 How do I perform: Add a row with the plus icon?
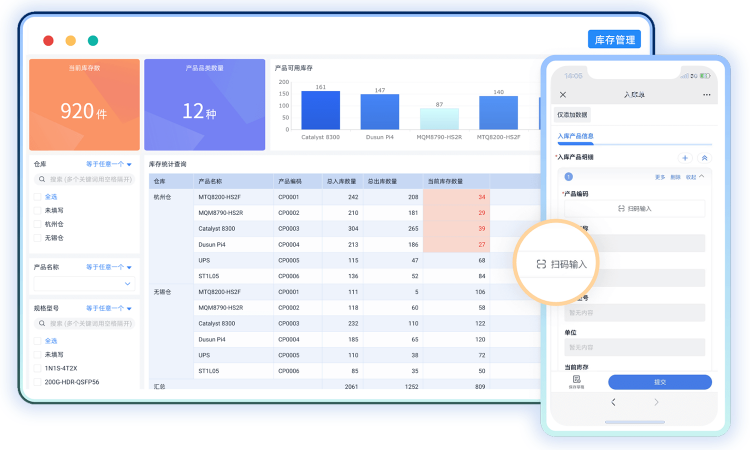(x=685, y=158)
